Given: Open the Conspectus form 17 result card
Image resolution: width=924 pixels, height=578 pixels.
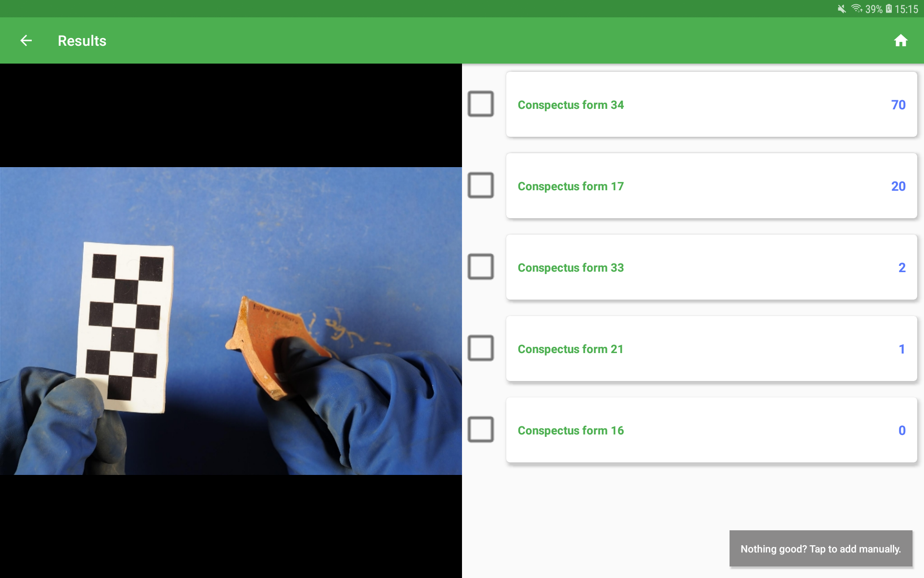Looking at the screenshot, I should point(711,186).
